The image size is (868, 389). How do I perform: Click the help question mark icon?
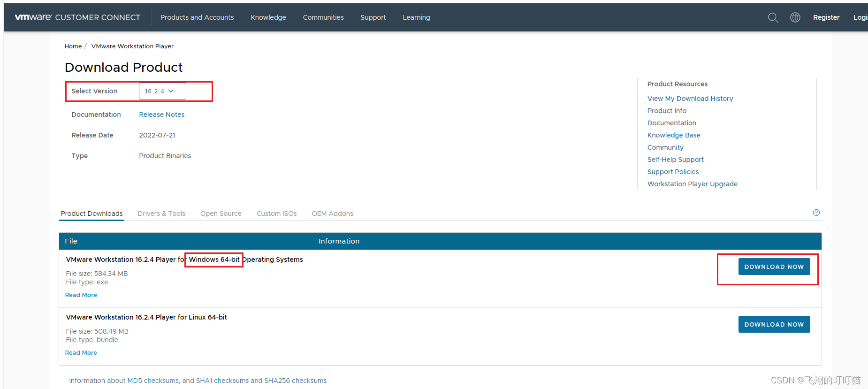pos(816,213)
